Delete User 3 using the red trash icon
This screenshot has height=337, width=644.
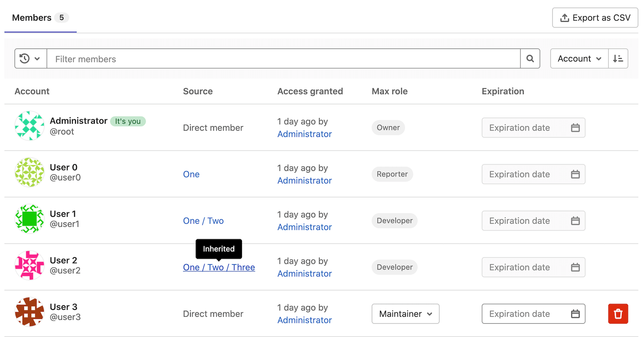coord(618,314)
